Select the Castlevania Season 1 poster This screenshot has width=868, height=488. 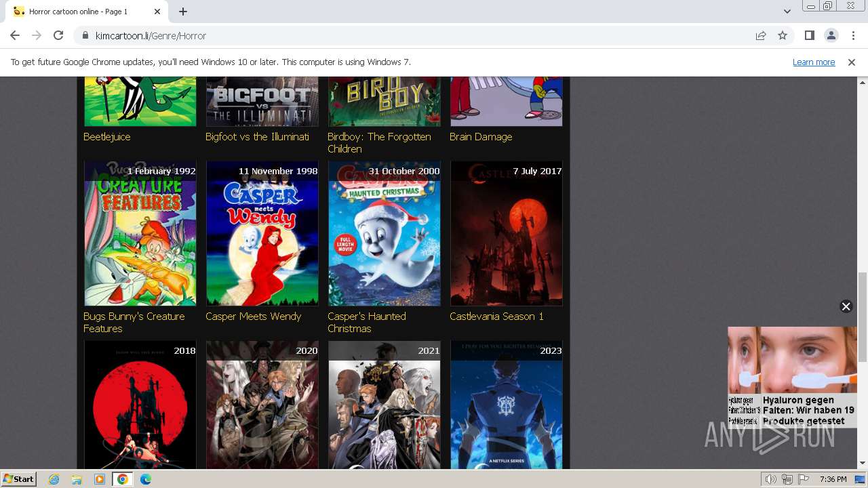pyautogui.click(x=507, y=234)
